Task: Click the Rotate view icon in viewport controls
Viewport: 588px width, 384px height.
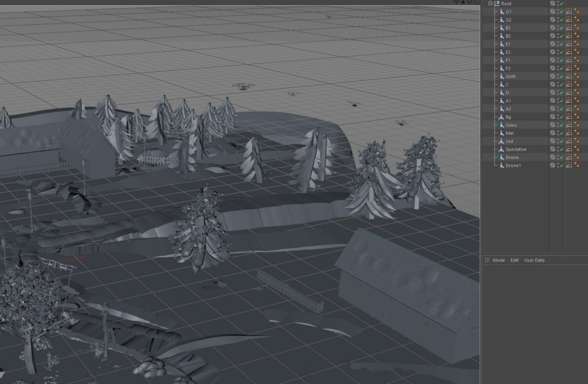Action: coord(470,2)
